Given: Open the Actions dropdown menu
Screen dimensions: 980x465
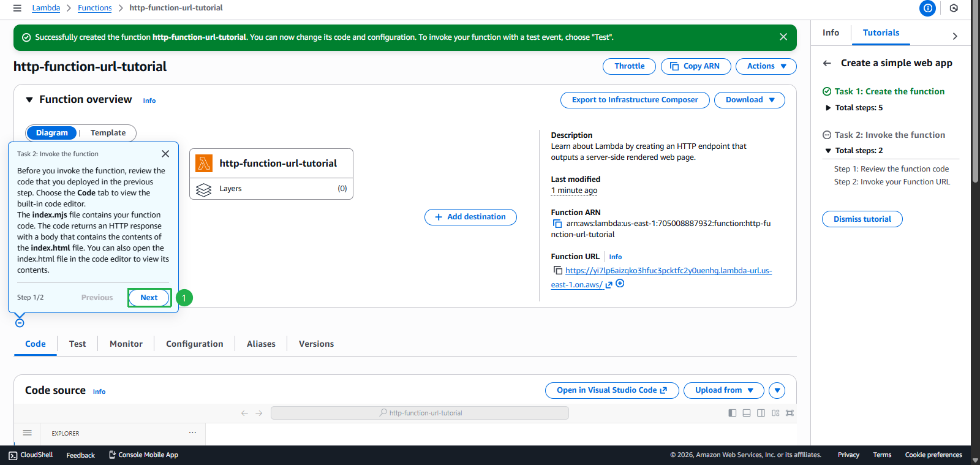Looking at the screenshot, I should tap(766, 66).
